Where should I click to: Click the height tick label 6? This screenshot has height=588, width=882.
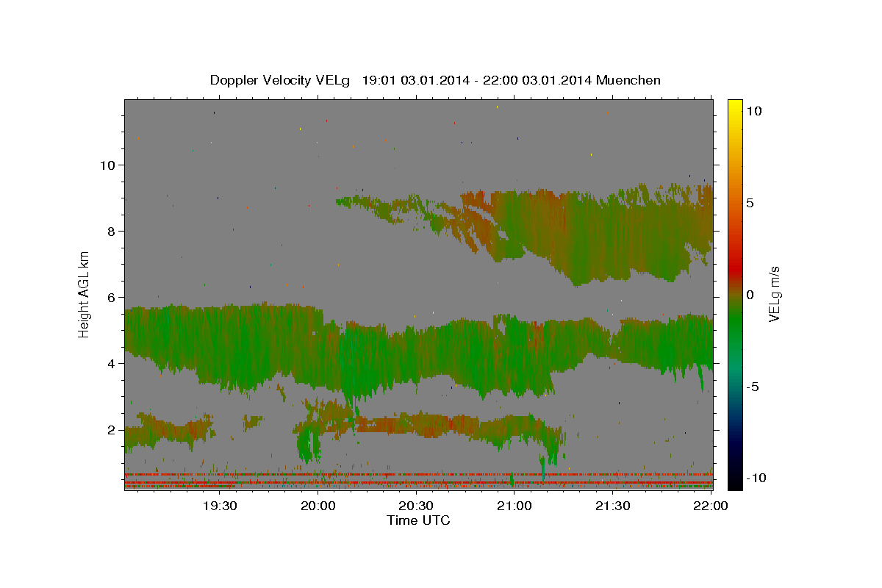tap(112, 298)
